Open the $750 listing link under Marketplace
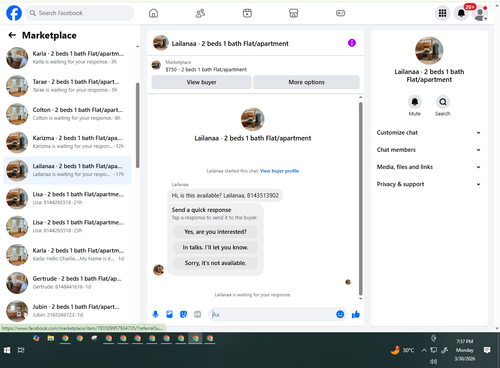Viewport: 500px width, 368px height. tap(206, 69)
